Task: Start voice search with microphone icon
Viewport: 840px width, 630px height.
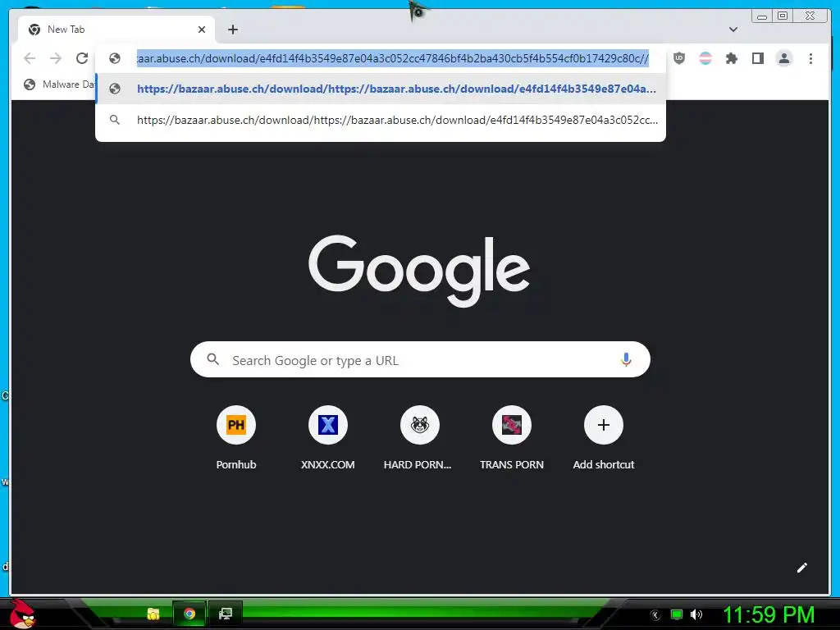Action: [626, 359]
